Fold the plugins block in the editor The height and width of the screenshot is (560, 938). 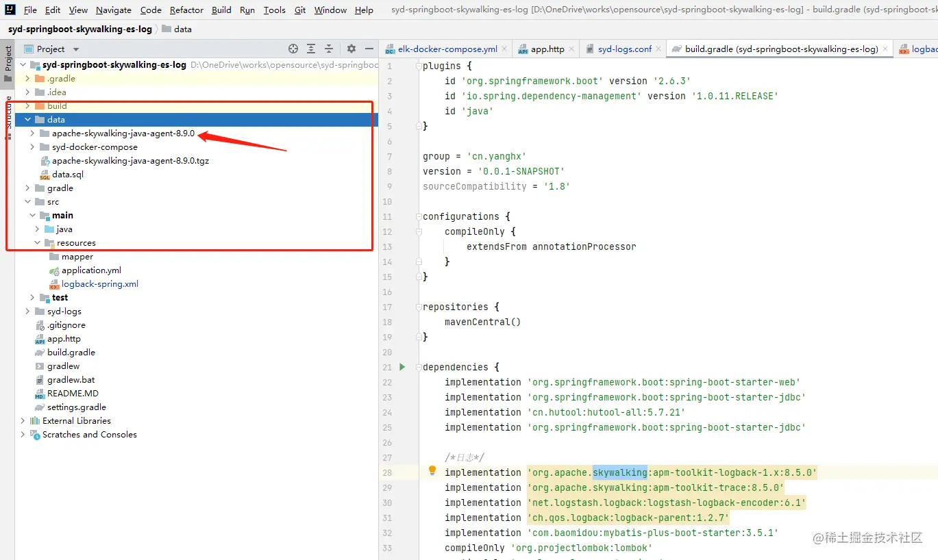(x=419, y=66)
